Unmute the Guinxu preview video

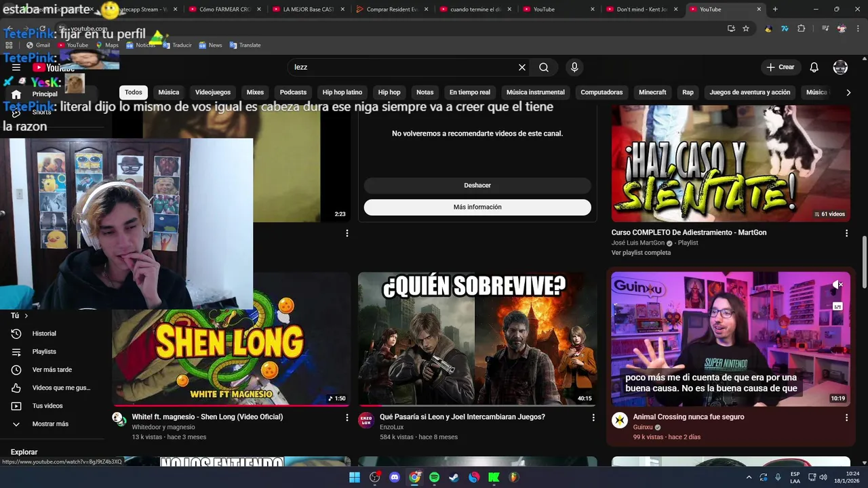point(837,285)
